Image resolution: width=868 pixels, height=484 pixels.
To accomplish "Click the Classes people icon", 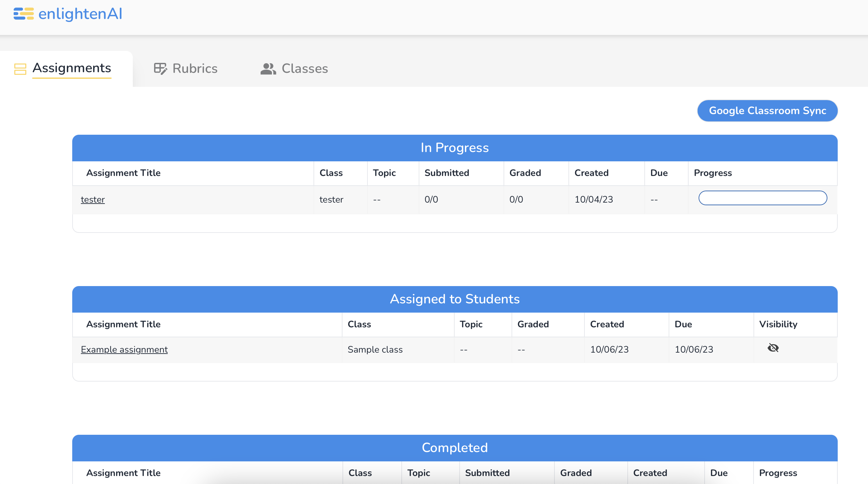I will pos(268,69).
